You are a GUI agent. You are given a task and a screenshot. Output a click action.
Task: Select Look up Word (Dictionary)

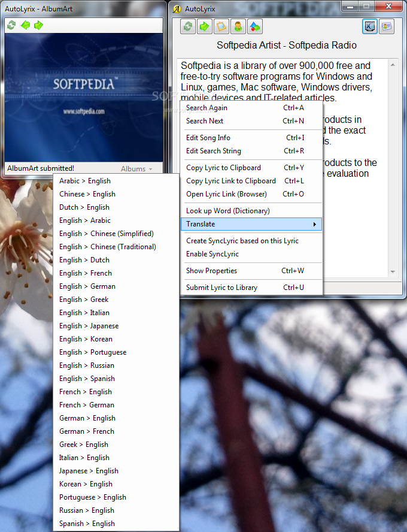251,211
